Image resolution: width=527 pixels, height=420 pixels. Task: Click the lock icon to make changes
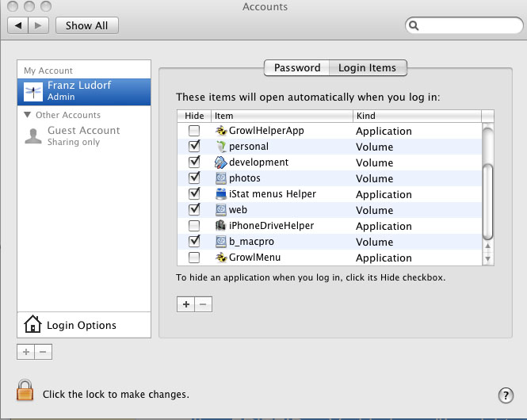pyautogui.click(x=25, y=390)
